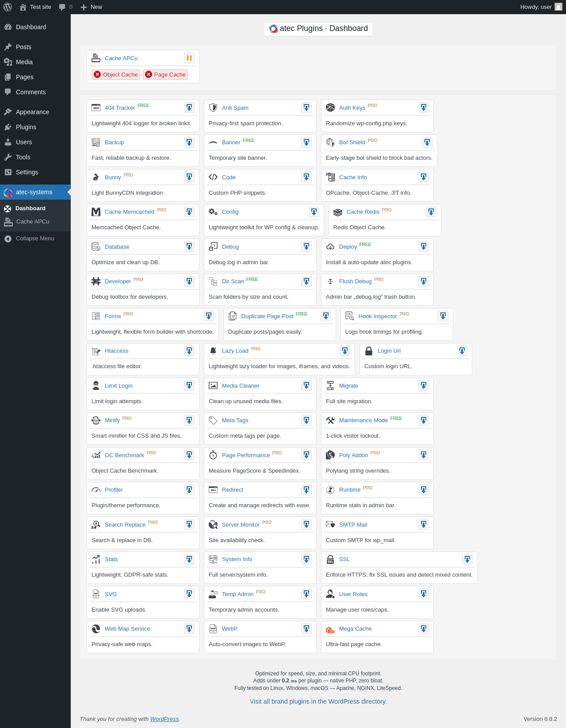Click the Server Monitor download icon
Image resolution: width=566 pixels, height=728 pixels.
point(306,525)
